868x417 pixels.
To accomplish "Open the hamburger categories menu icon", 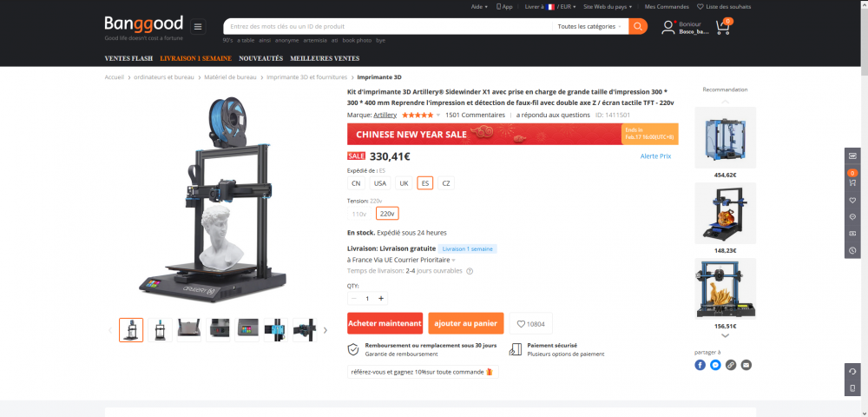I will [x=198, y=27].
